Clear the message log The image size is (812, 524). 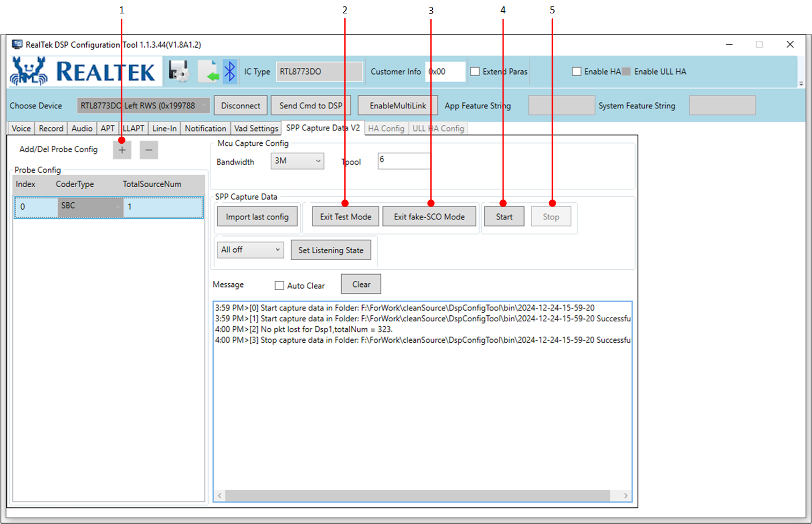361,284
